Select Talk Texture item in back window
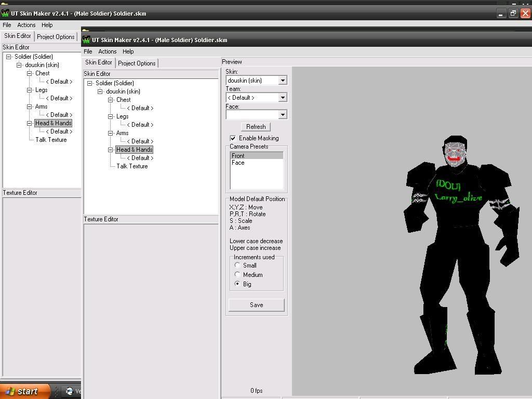The height and width of the screenshot is (399, 532). [x=51, y=140]
